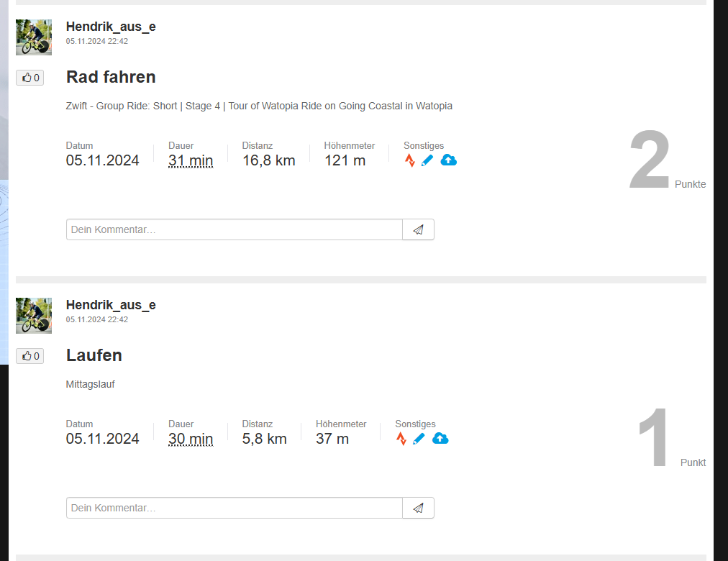Open the profile picture beside the Rad fahren post
This screenshot has height=561, width=728.
click(x=34, y=37)
